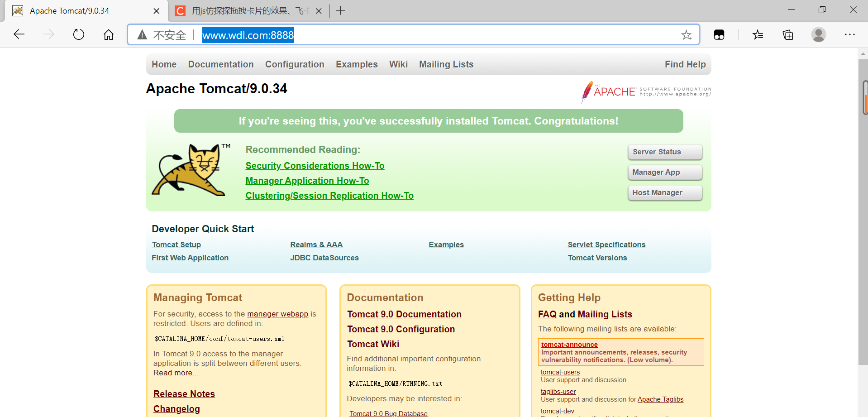
Task: Open Apache Taglibs link
Action: (x=660, y=399)
